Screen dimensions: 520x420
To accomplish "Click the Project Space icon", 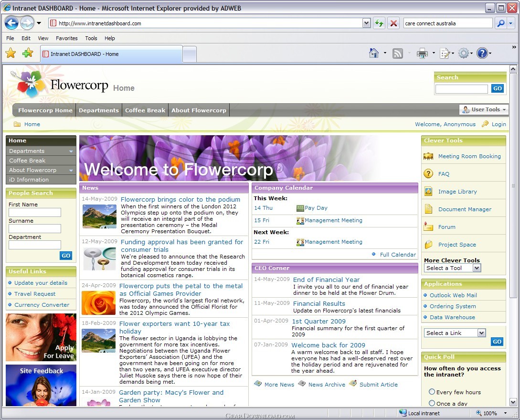I will [x=428, y=245].
